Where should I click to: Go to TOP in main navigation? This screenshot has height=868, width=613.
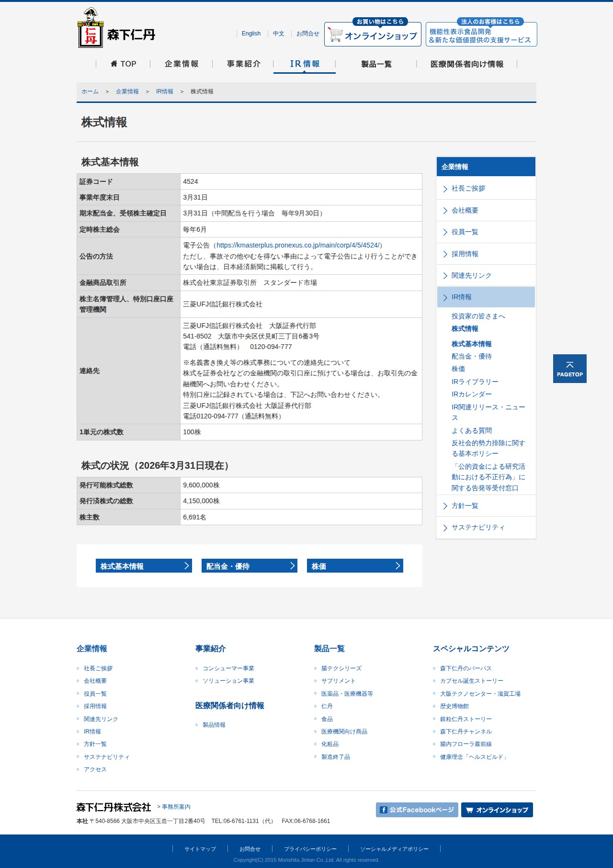click(124, 64)
